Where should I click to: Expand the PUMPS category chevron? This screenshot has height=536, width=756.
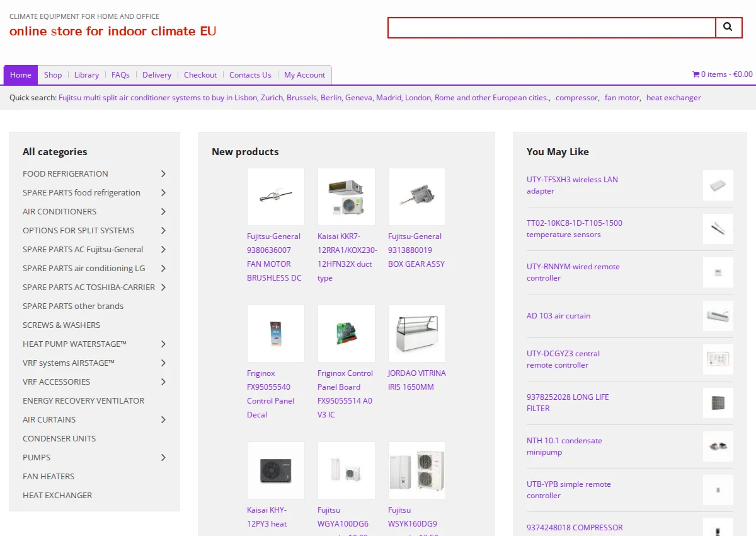[x=163, y=457]
